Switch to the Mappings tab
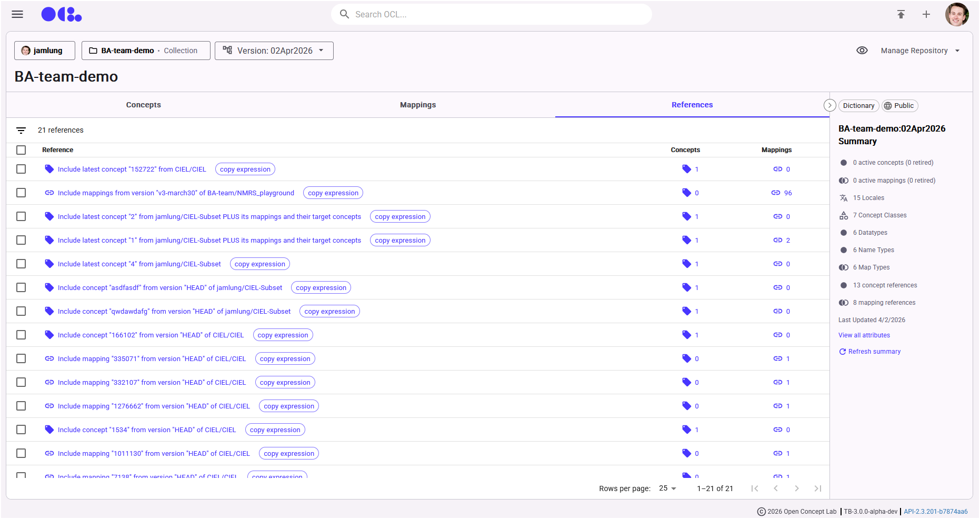Viewport: 980px width, 519px height. tap(418, 105)
